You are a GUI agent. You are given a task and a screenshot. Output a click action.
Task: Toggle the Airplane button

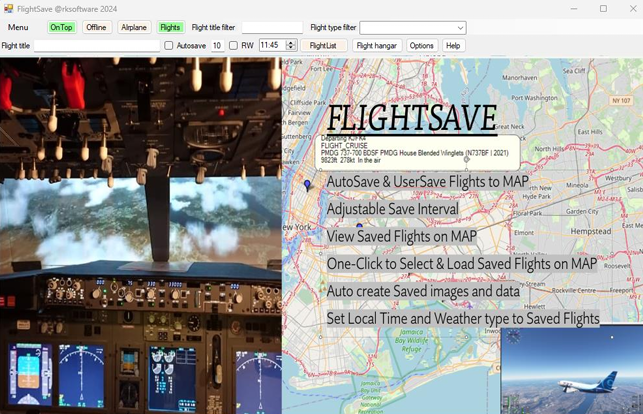point(134,27)
